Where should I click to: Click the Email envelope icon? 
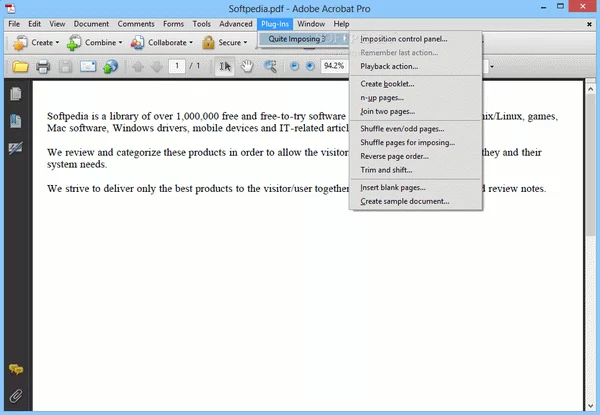click(87, 67)
